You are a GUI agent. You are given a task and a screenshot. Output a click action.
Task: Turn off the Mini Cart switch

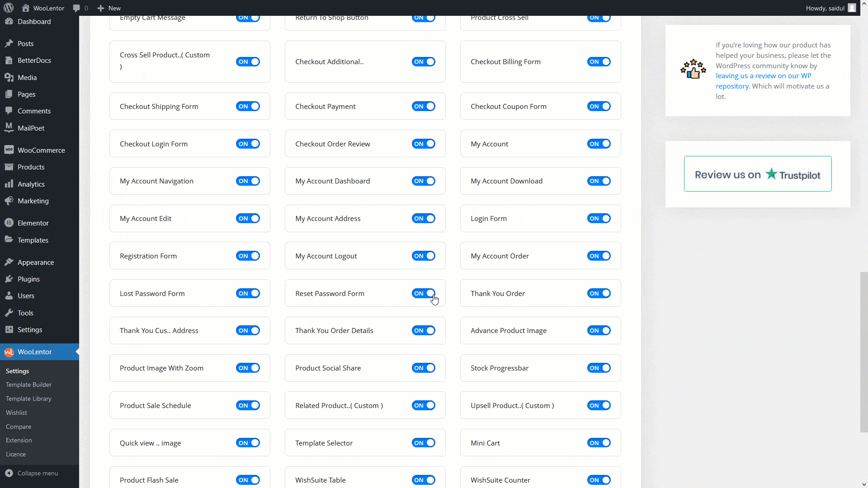coord(599,443)
